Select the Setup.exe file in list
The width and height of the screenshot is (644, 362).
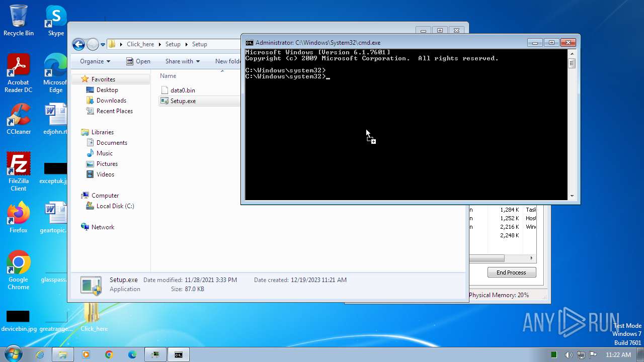(183, 101)
